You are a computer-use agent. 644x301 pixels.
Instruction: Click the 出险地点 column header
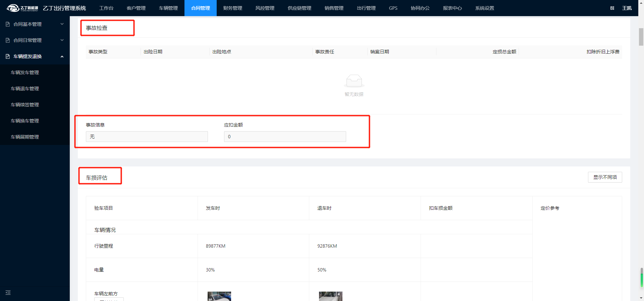pyautogui.click(x=222, y=52)
